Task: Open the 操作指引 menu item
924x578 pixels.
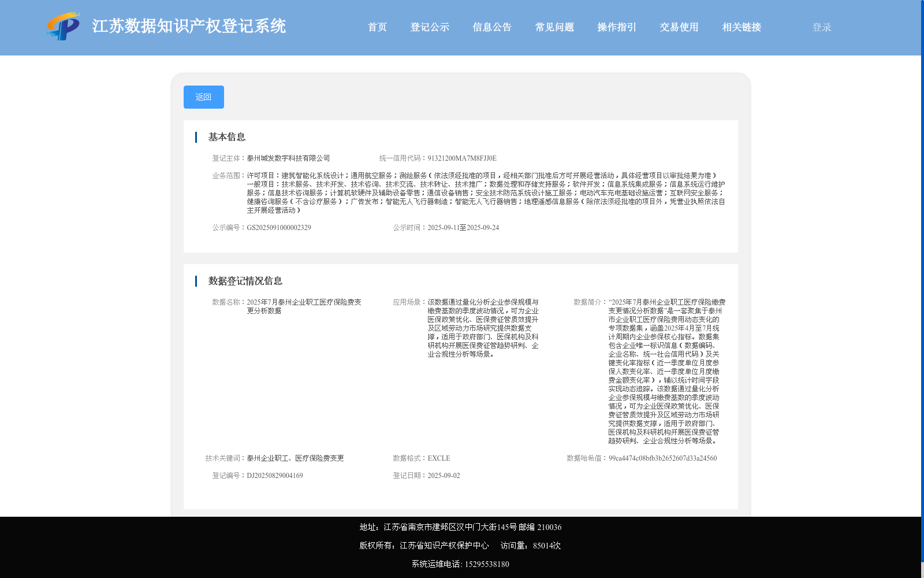Action: click(617, 27)
